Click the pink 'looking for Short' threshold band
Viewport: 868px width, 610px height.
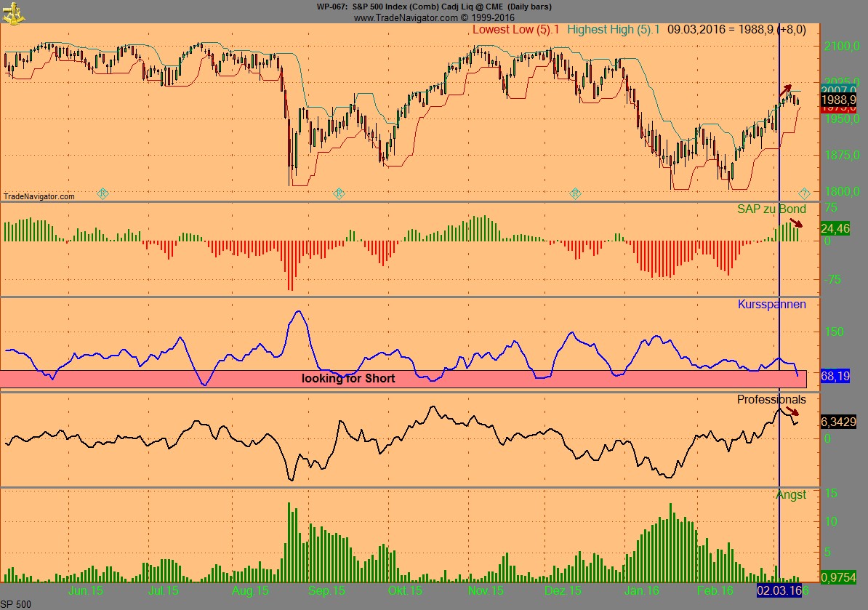(347, 379)
